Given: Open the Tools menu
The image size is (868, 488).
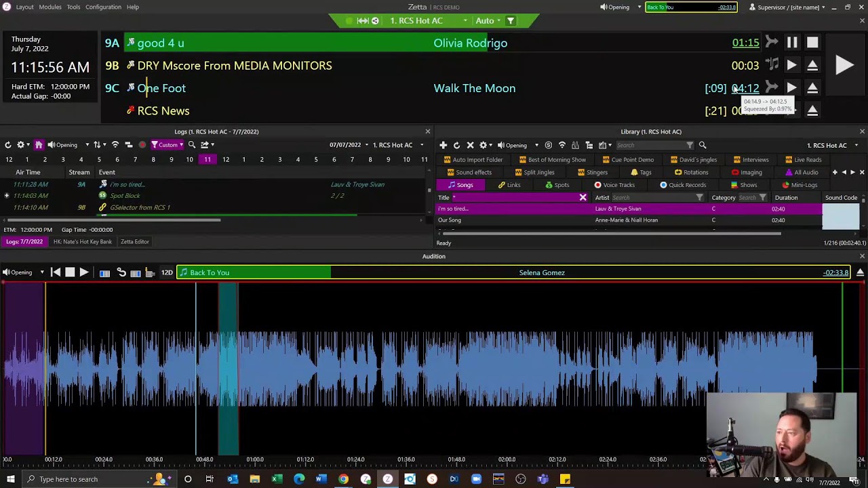Looking at the screenshot, I should click(73, 7).
